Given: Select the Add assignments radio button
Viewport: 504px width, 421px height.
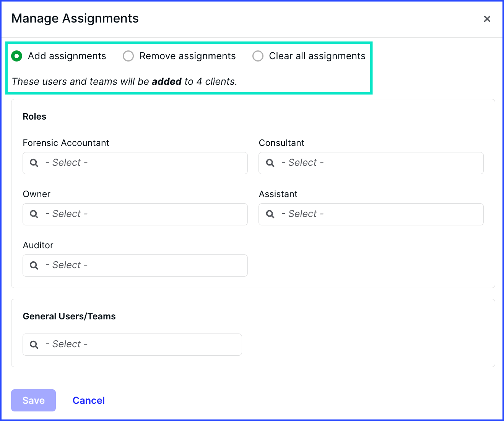Looking at the screenshot, I should pos(17,56).
